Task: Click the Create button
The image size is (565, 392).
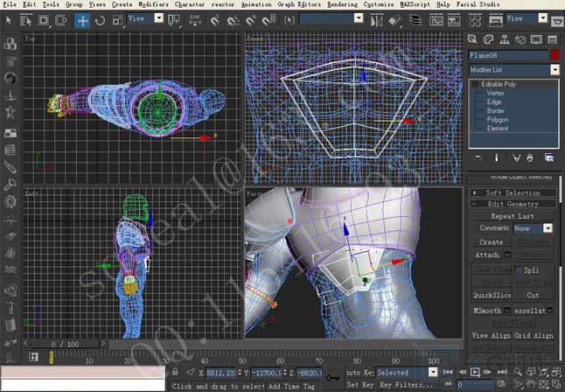Action: 492,242
